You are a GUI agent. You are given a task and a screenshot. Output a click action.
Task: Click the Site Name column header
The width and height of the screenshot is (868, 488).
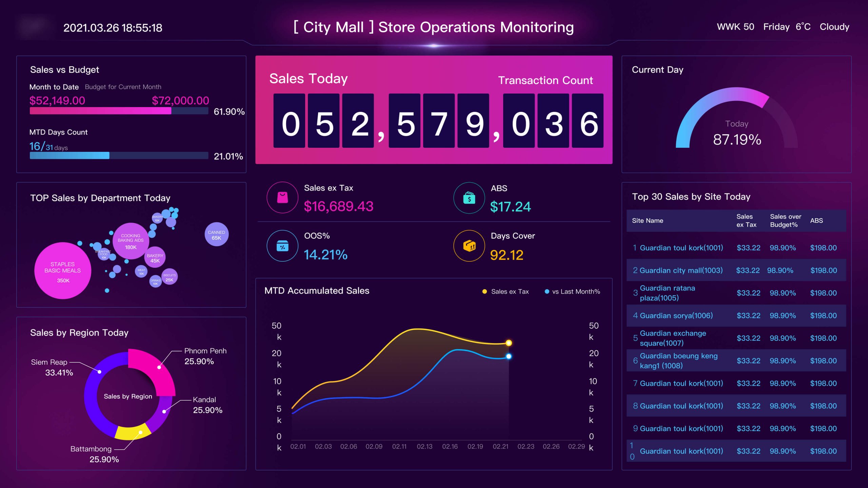pos(648,221)
